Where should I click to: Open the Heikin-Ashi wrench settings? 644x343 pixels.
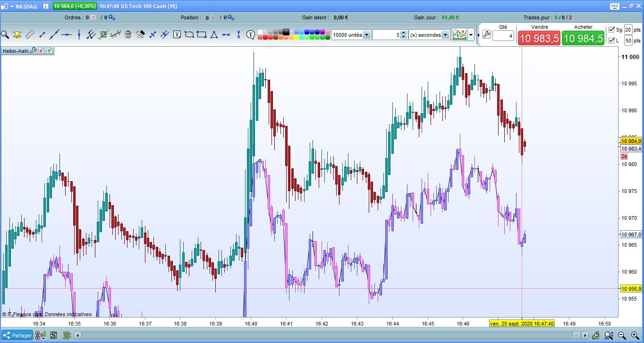tap(33, 50)
